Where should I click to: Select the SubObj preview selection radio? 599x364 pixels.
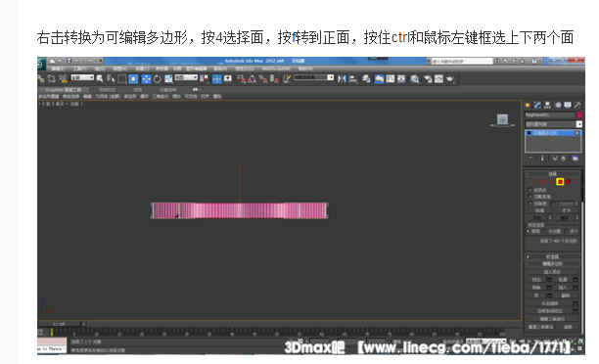(x=544, y=232)
